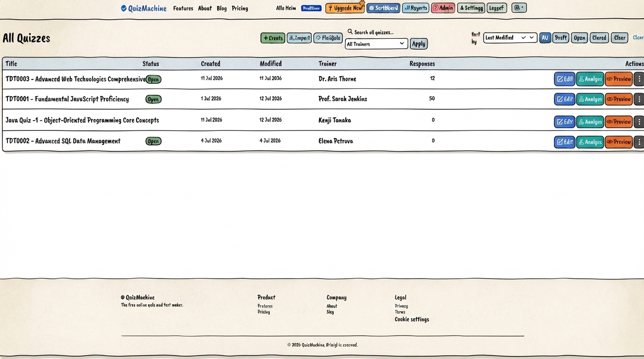Click the Open status badge on TDT0002
Image resolution: width=644 pixels, height=359 pixels.
point(153,141)
